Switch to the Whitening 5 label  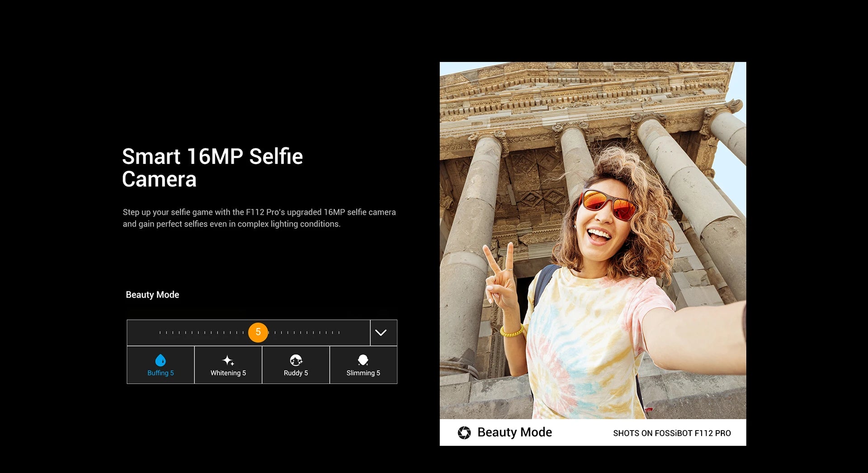coord(228,373)
